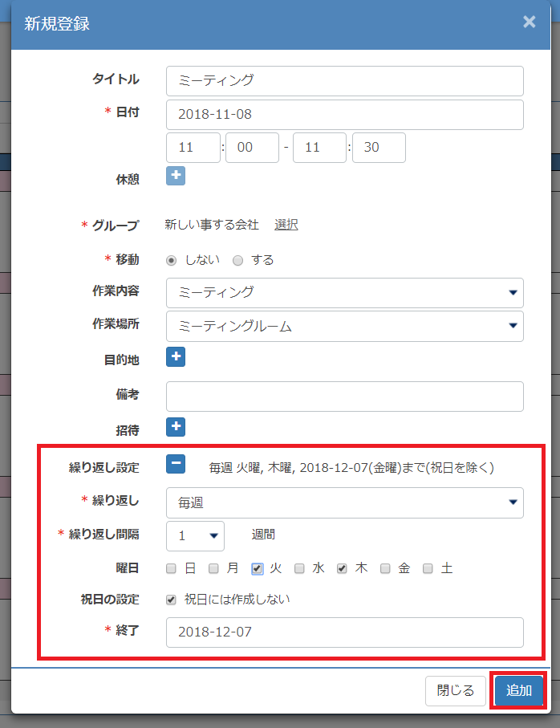Add a destination with the 目的地 plus icon

pos(176,356)
